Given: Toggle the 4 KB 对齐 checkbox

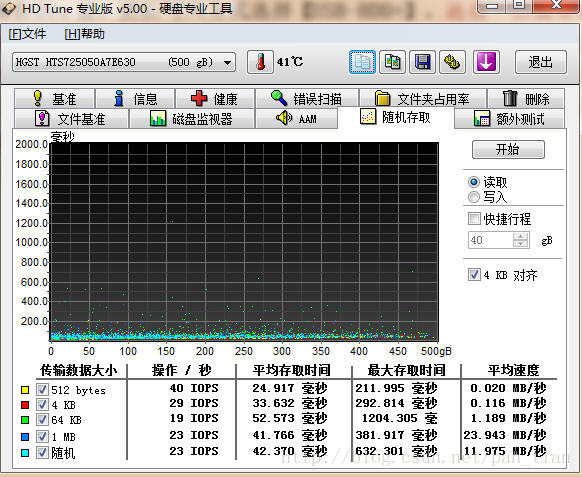Looking at the screenshot, I should 474,275.
